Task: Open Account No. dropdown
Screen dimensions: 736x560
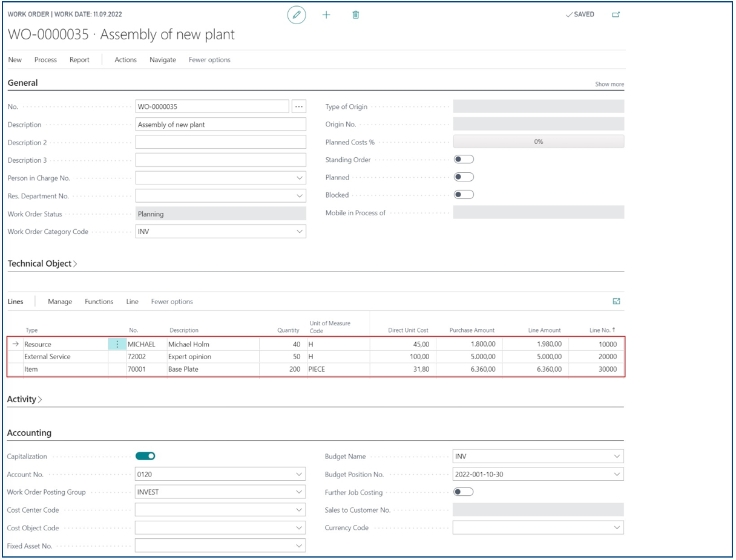Action: (300, 474)
